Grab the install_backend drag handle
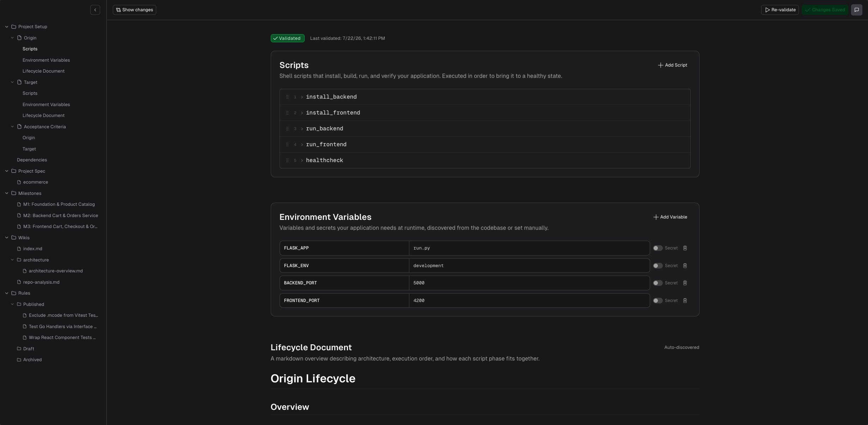This screenshot has height=425, width=868. click(x=287, y=97)
